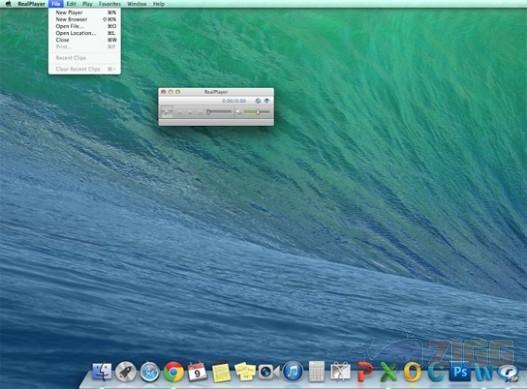Open Notes from the Dock
Image resolution: width=527 pixels, height=389 pixels.
point(221,373)
